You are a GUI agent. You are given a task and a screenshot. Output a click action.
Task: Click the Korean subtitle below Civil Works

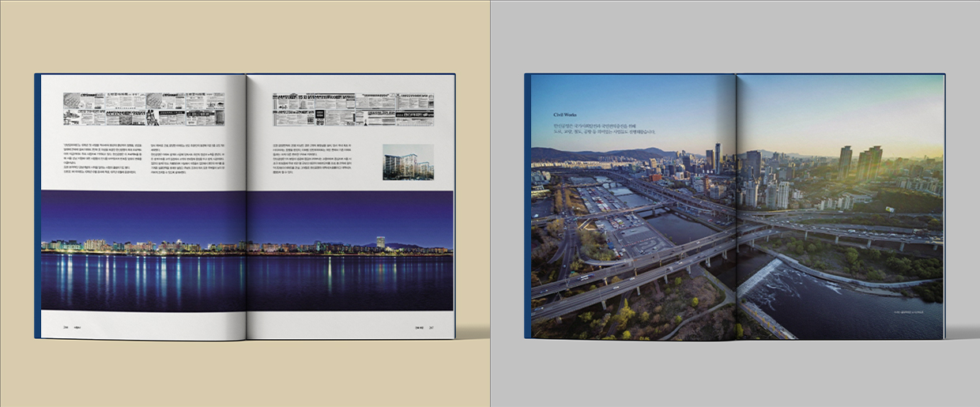(x=605, y=129)
